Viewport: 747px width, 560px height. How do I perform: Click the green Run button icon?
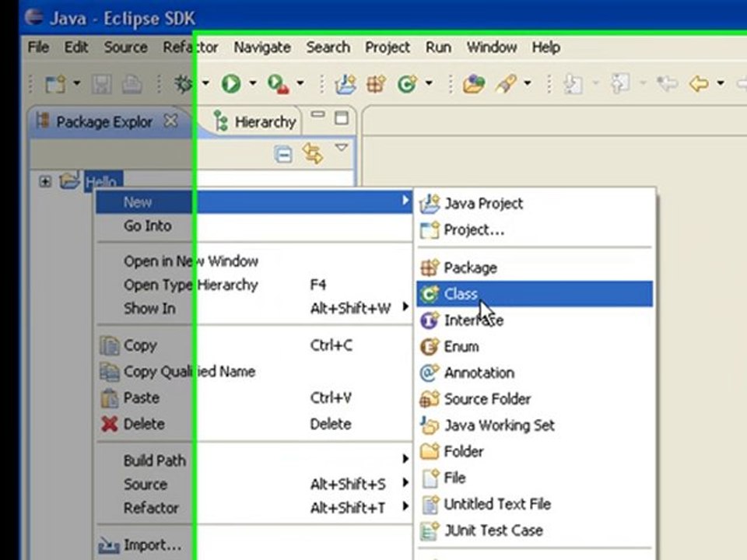coord(231,84)
